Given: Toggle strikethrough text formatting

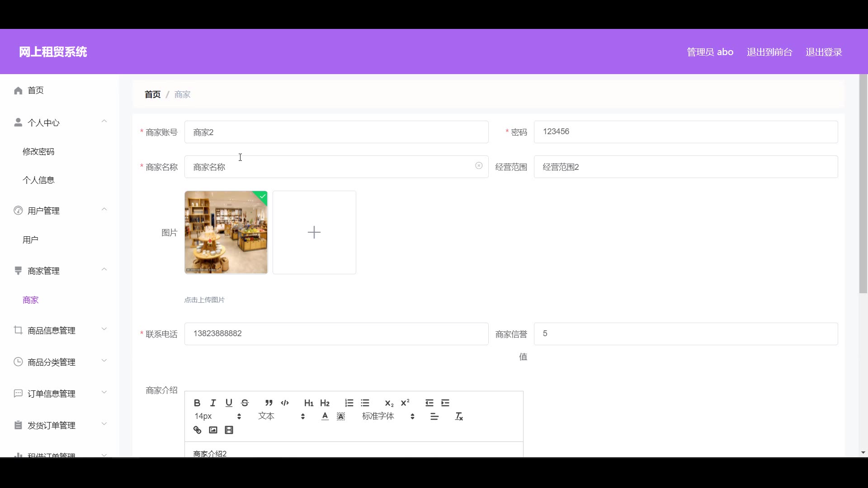Looking at the screenshot, I should [x=245, y=403].
